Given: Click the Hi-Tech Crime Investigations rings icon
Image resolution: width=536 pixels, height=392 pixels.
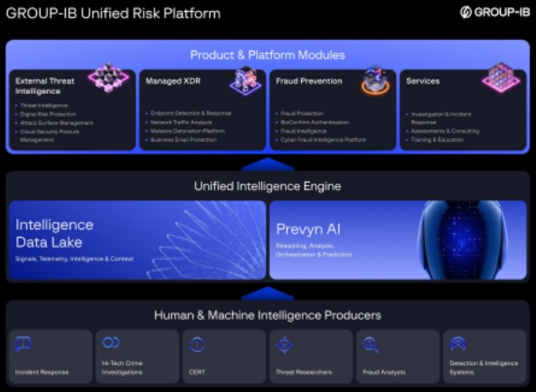Looking at the screenshot, I should click(111, 342).
